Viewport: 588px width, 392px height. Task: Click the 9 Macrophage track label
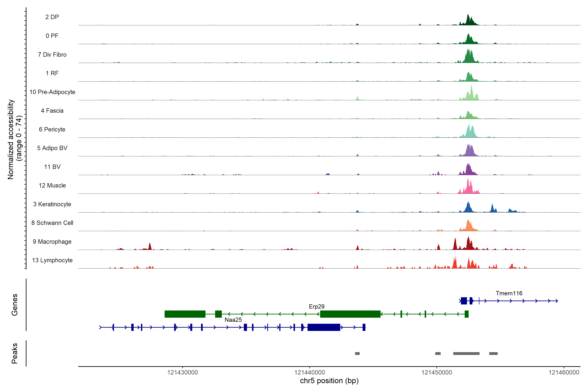tap(52, 242)
